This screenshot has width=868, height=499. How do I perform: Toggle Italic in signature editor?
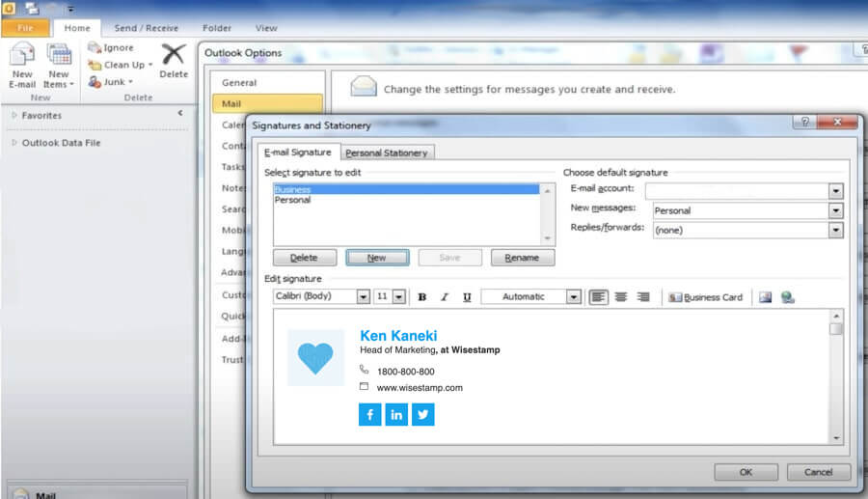pyautogui.click(x=445, y=297)
